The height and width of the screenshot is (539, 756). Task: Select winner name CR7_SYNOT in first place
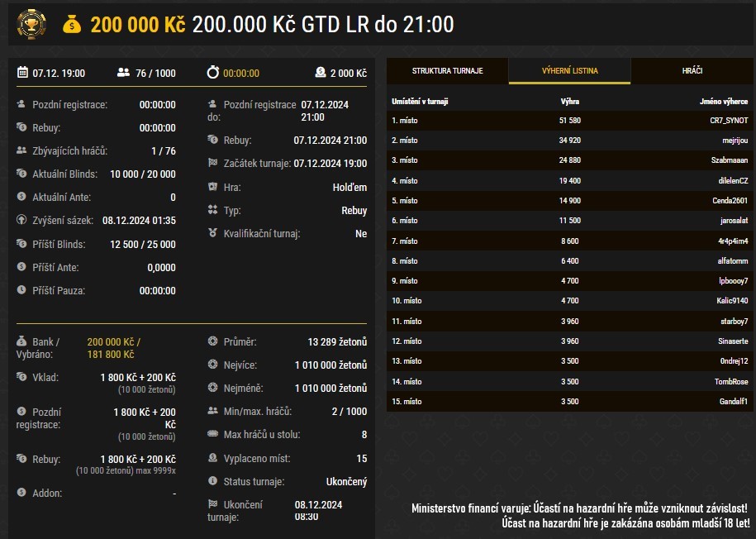pyautogui.click(x=729, y=121)
